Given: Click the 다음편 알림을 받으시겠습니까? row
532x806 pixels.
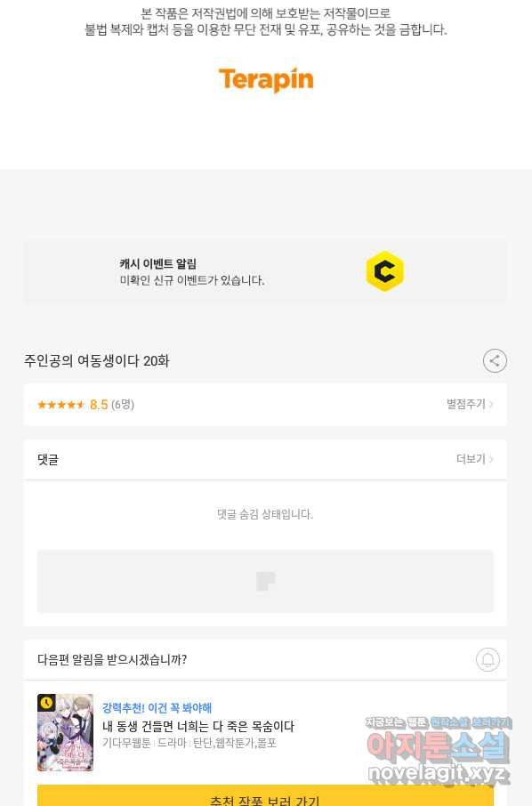Looking at the screenshot, I should point(265,659).
